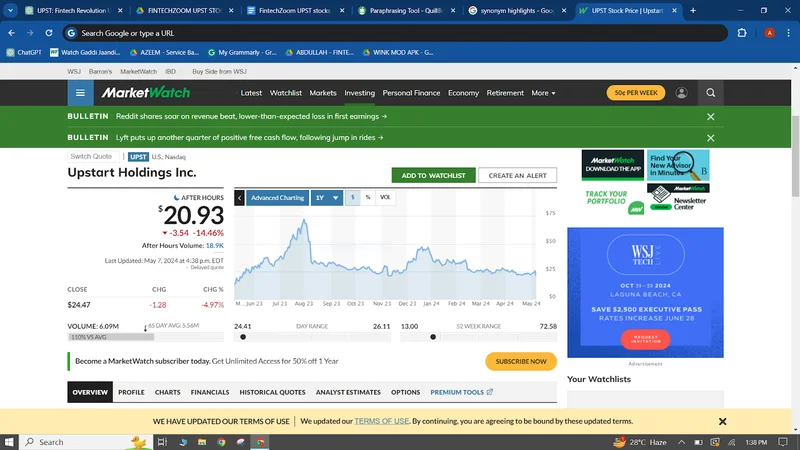Click the Barron's top bar link
The image size is (800, 450).
click(x=100, y=71)
